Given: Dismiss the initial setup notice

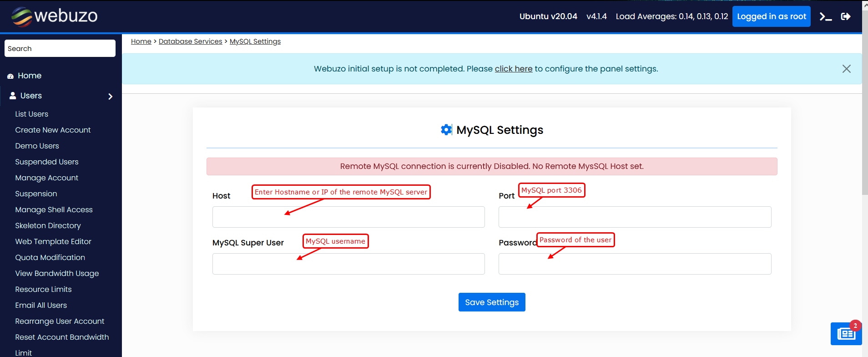Looking at the screenshot, I should [x=846, y=69].
